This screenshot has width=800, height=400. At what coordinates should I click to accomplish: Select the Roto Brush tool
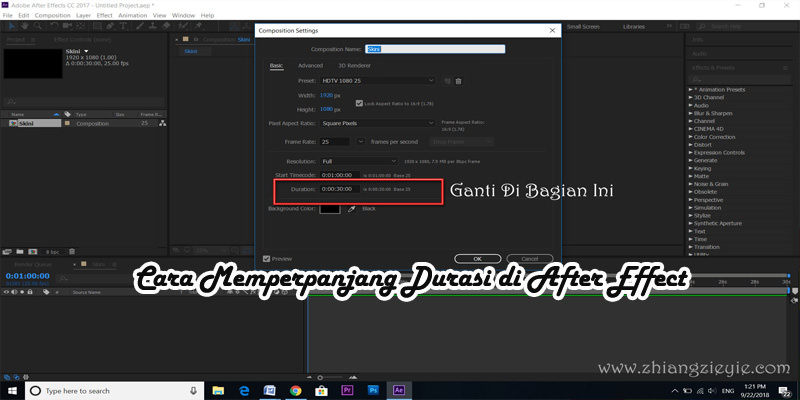click(x=184, y=26)
